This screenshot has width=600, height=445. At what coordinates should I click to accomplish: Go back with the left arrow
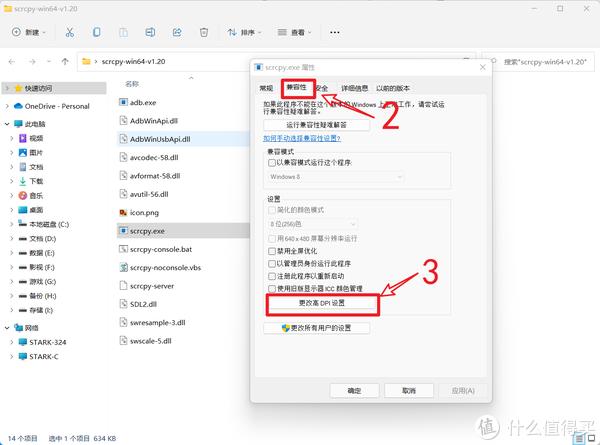[x=12, y=62]
